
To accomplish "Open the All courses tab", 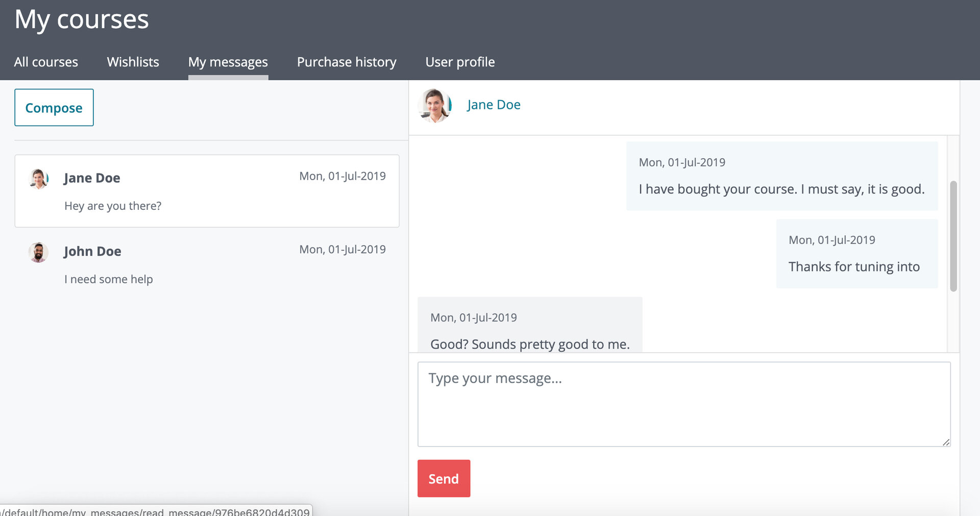I will tap(46, 62).
